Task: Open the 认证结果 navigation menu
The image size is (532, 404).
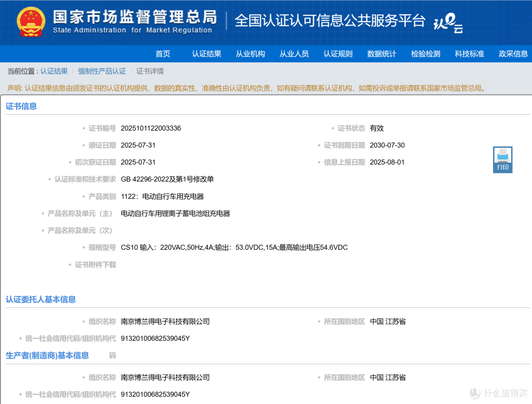Action: [206, 54]
